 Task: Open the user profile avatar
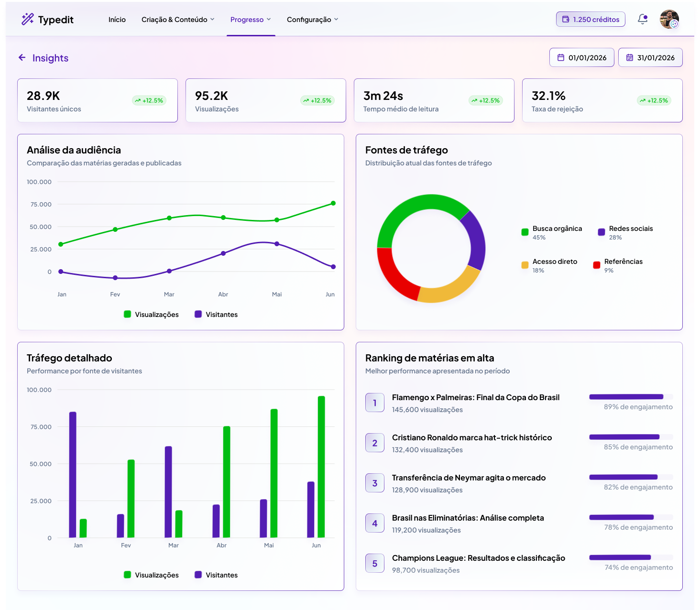(x=669, y=19)
